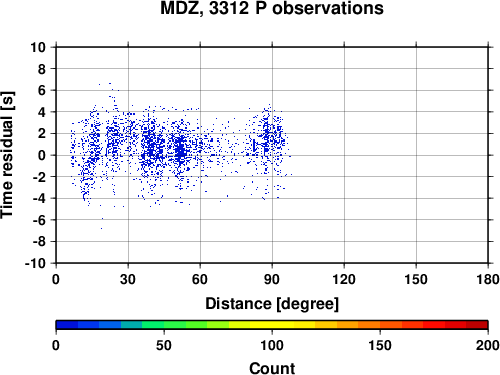The width and height of the screenshot is (500, 375).
Task: Click the 'Distance [degree]' x-axis label
Action: tap(272, 304)
